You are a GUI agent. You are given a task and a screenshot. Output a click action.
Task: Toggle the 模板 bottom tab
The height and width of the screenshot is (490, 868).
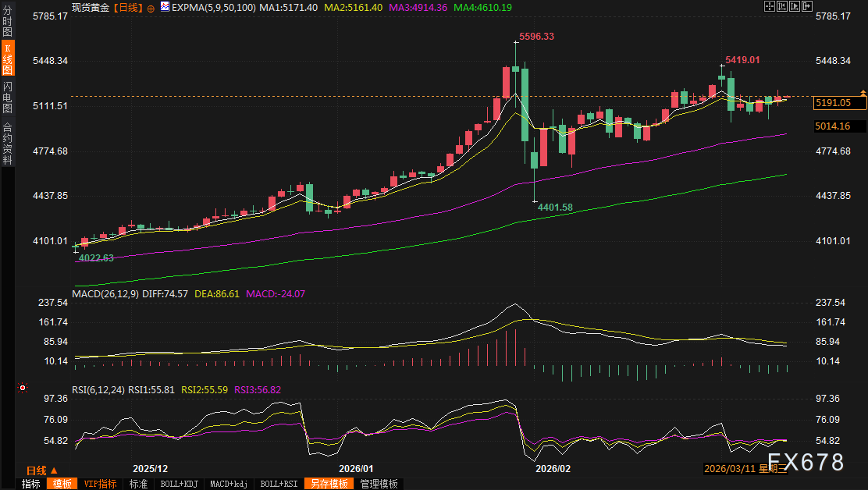click(62, 484)
